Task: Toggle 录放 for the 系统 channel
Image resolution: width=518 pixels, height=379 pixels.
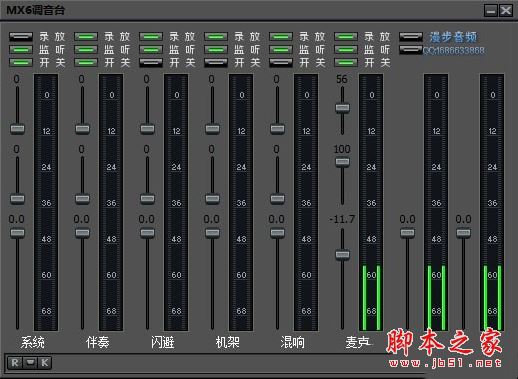Action: tap(21, 36)
